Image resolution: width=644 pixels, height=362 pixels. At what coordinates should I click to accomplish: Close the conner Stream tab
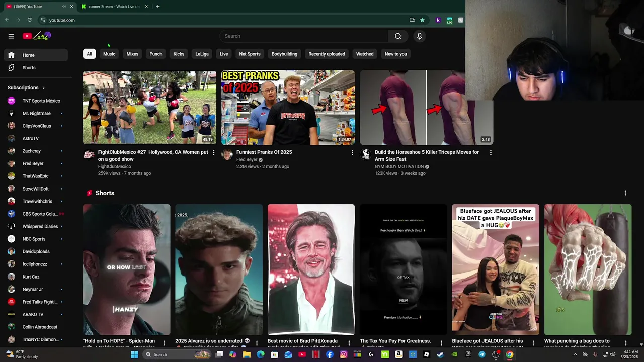146,7
